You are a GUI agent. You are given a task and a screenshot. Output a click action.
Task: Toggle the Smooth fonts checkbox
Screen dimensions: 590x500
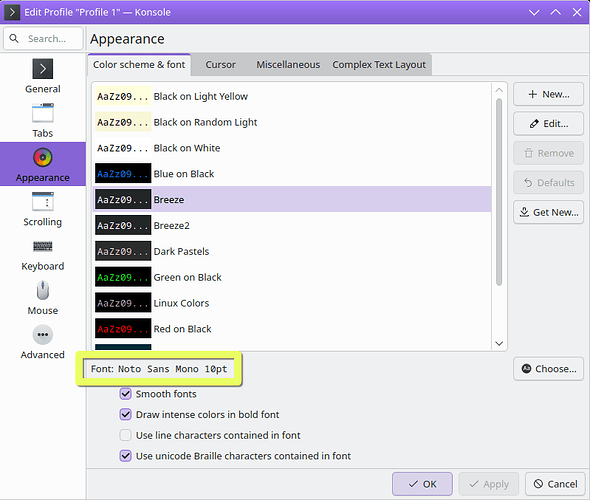[x=125, y=394]
